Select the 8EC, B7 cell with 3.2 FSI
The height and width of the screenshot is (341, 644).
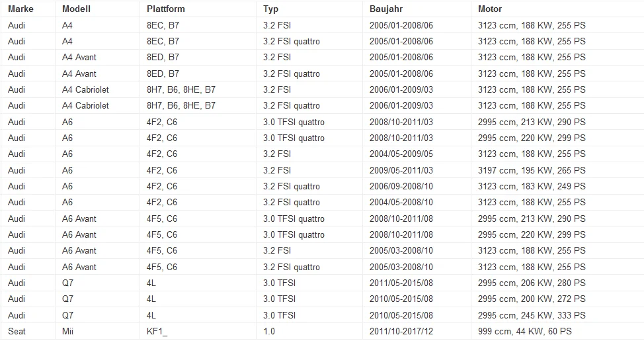tap(163, 25)
